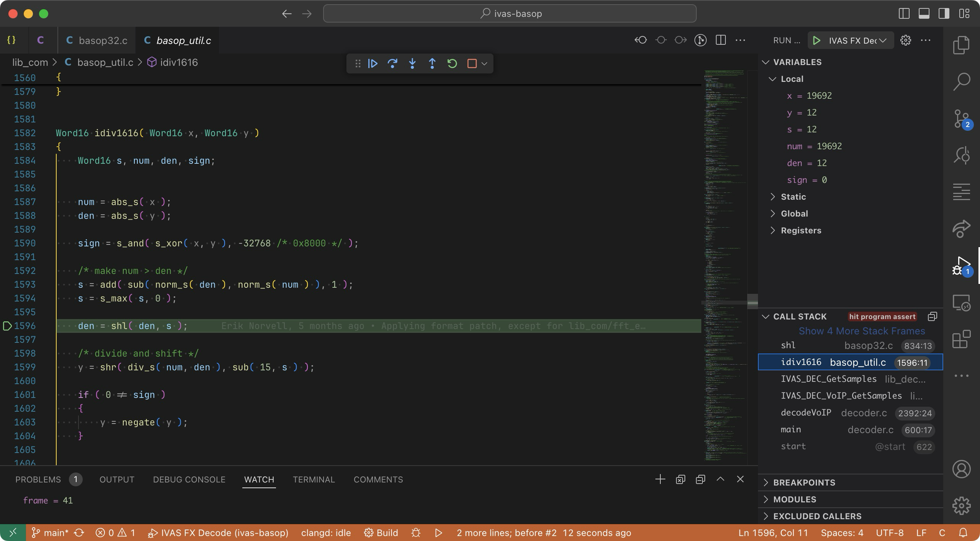Viewport: 980px width, 541px height.
Task: Expand the BREAKPOINTS section
Action: pyautogui.click(x=804, y=482)
